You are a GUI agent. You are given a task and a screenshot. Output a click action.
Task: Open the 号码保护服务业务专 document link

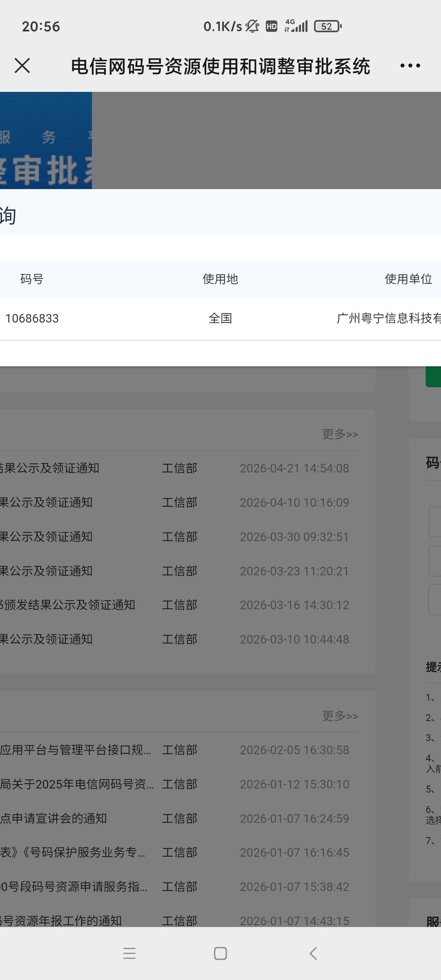73,853
